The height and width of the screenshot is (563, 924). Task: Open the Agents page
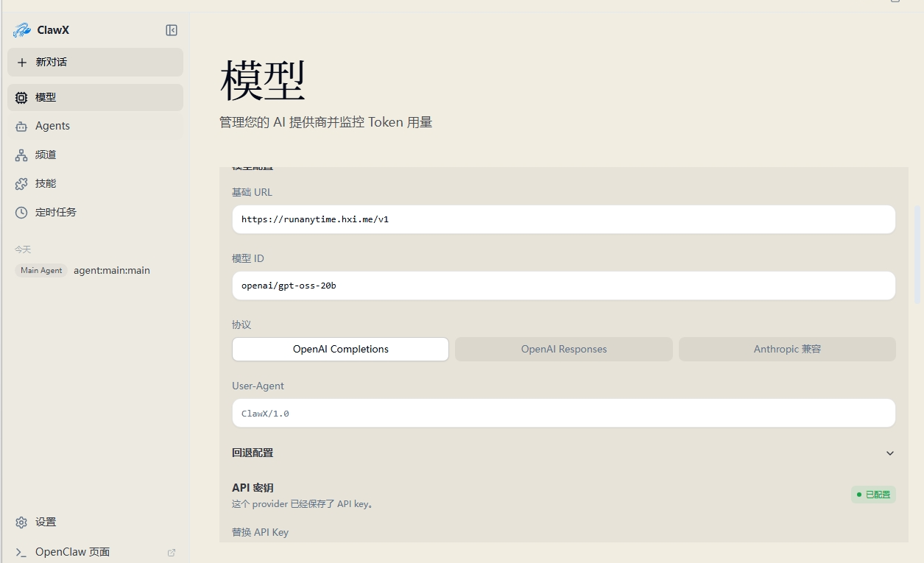pyautogui.click(x=95, y=126)
